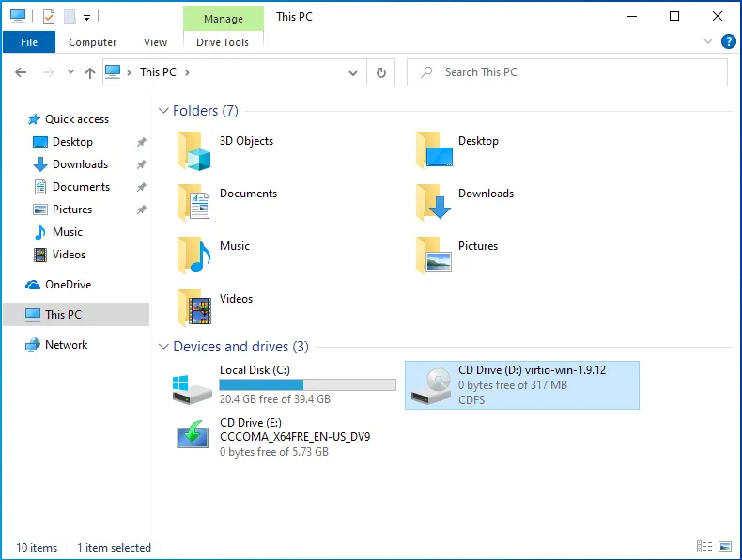Click the 20.4 GB free of 39.4 GB text

point(275,399)
